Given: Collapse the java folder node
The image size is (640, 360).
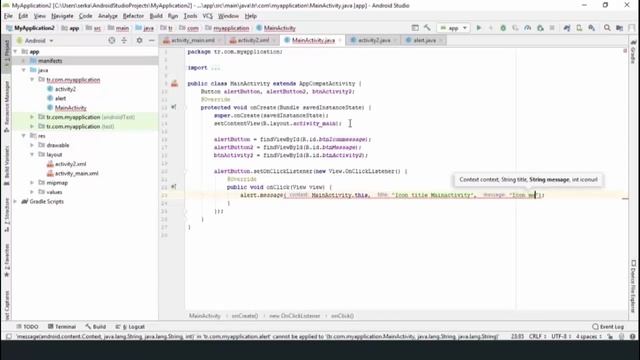Looking at the screenshot, I should 24,70.
